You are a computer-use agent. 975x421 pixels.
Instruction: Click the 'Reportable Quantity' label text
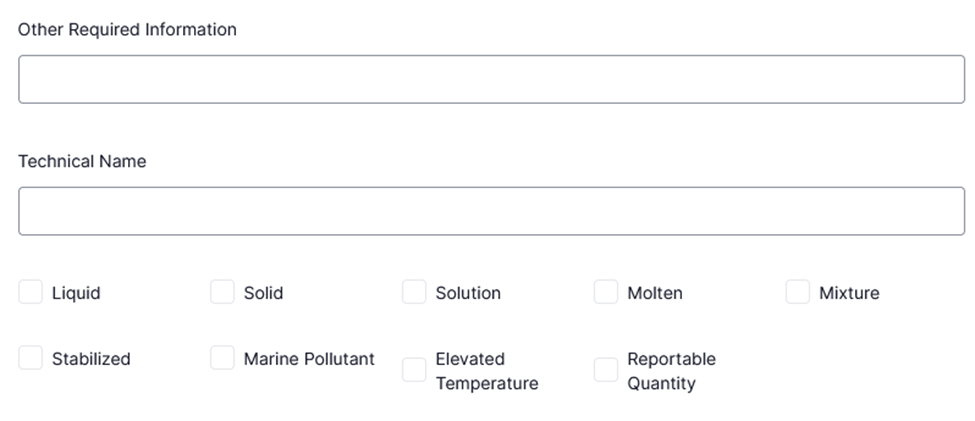(x=671, y=371)
